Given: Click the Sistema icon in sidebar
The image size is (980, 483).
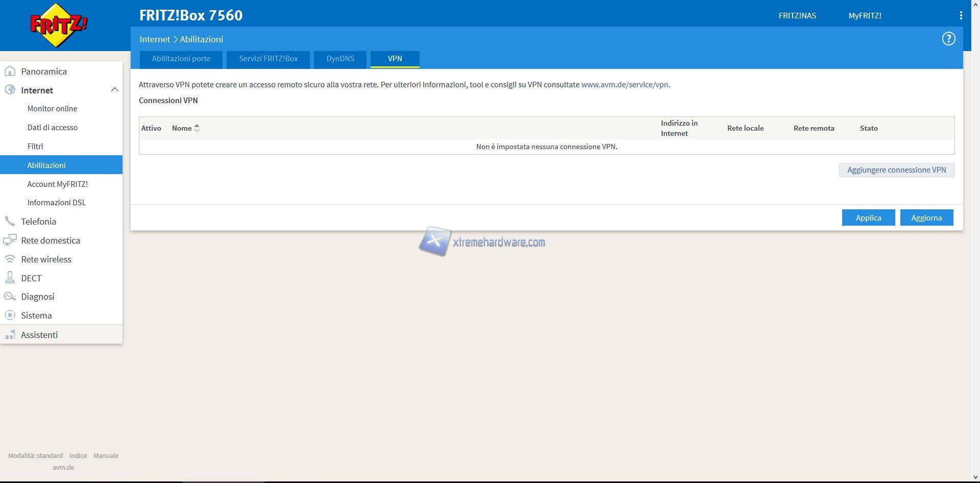Looking at the screenshot, I should coord(10,316).
